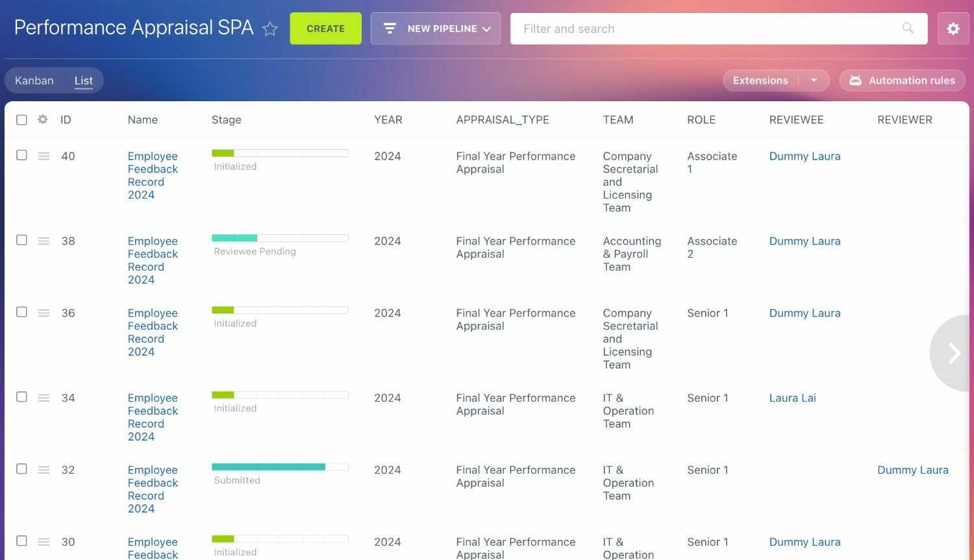Open row actions menu for record 38

[44, 241]
